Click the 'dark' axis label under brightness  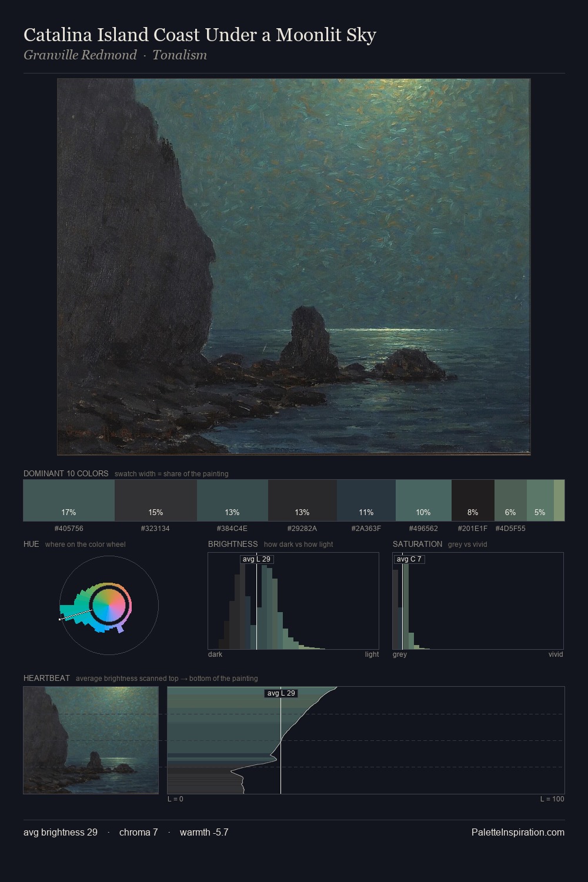point(215,654)
